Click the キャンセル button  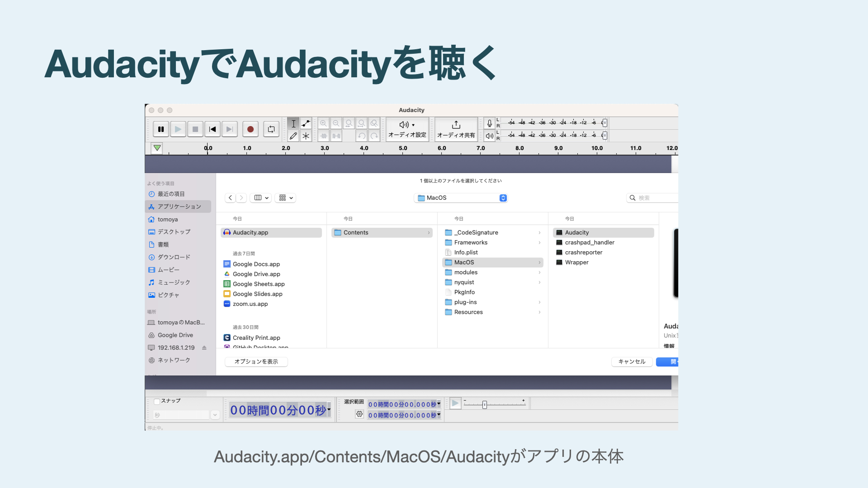(x=632, y=361)
